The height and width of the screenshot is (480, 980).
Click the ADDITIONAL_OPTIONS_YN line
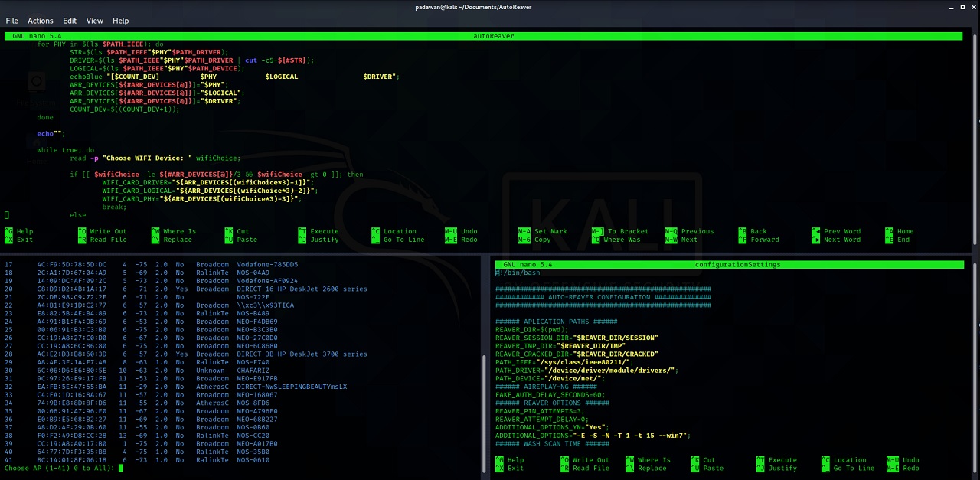click(x=552, y=427)
